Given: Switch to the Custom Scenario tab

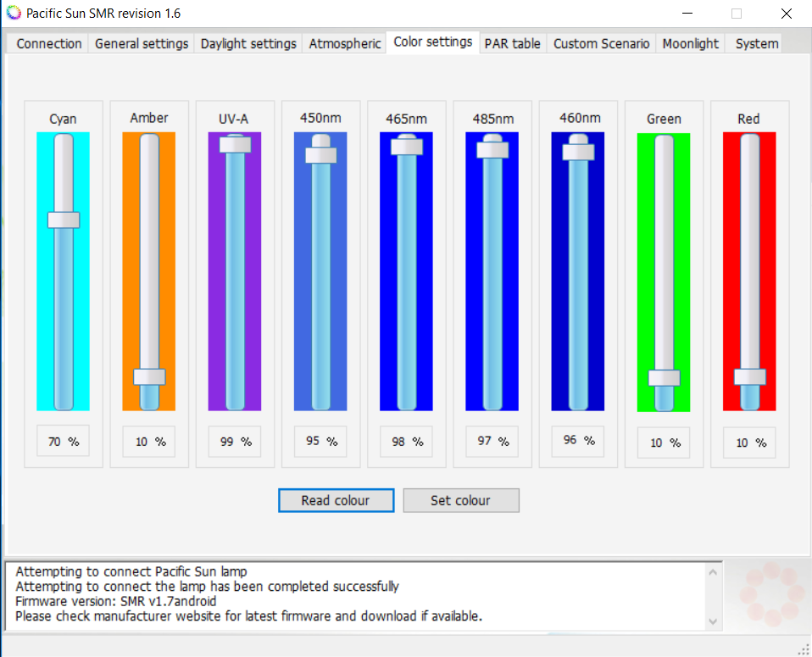Looking at the screenshot, I should click(601, 43).
